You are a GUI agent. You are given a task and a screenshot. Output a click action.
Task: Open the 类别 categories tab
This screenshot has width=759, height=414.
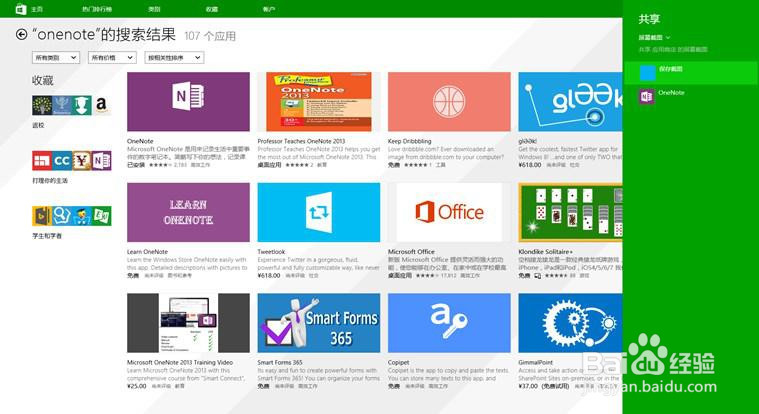coord(154,10)
